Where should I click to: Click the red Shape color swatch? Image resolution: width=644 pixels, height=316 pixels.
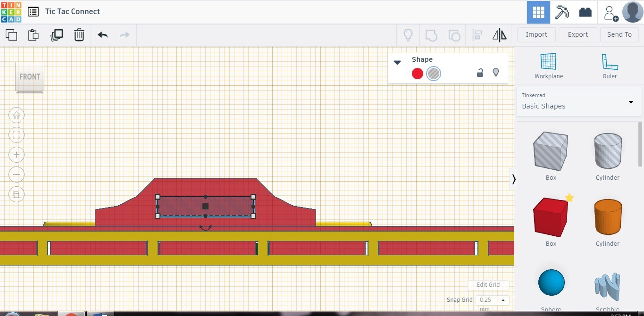417,73
